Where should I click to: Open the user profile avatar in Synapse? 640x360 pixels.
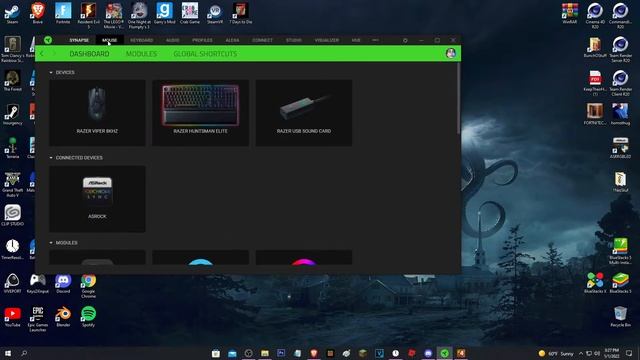tap(451, 53)
